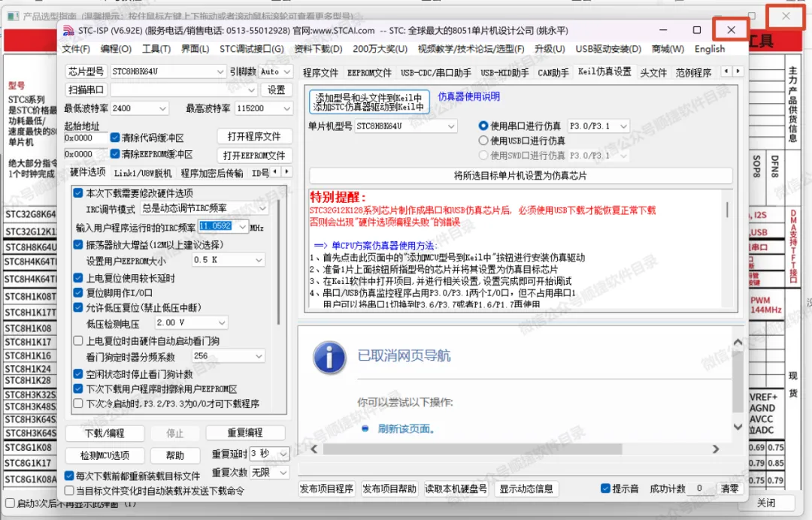Open 仿真器使用说明 link
Screen dimensions: 812x520
(x=468, y=96)
